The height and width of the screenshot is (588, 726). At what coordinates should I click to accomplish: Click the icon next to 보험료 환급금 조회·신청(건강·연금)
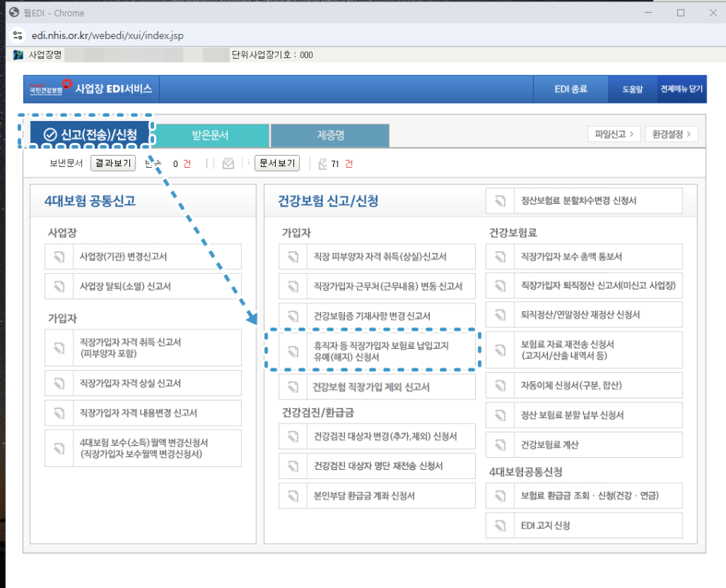pos(500,496)
